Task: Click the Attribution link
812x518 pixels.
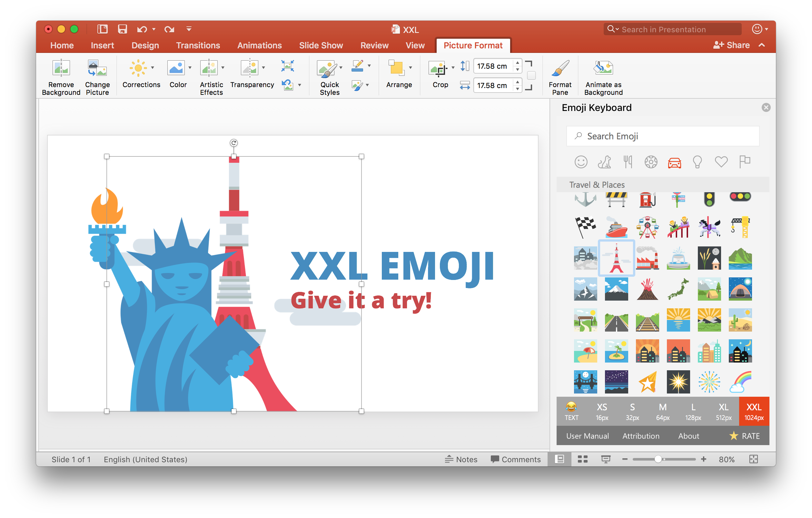Action: 641,436
